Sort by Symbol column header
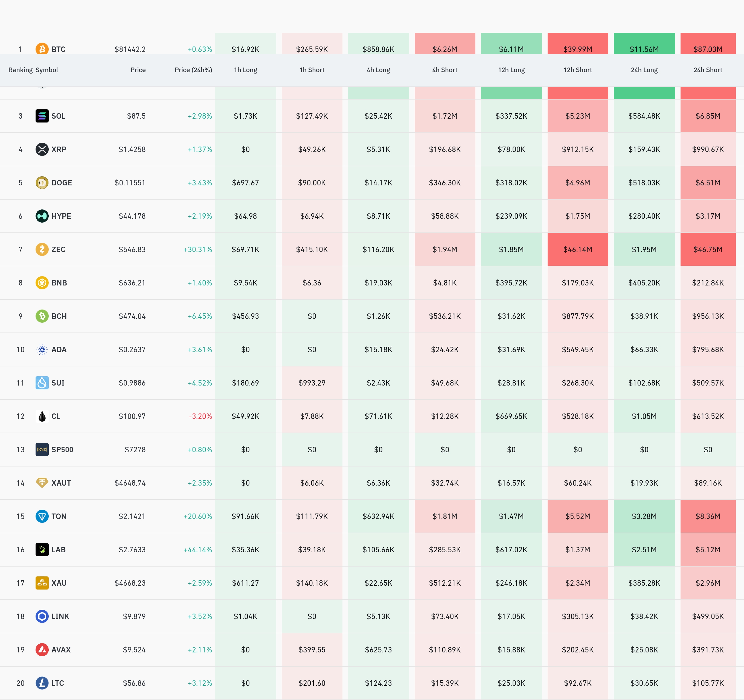Screen dimensions: 744x700 pos(47,70)
